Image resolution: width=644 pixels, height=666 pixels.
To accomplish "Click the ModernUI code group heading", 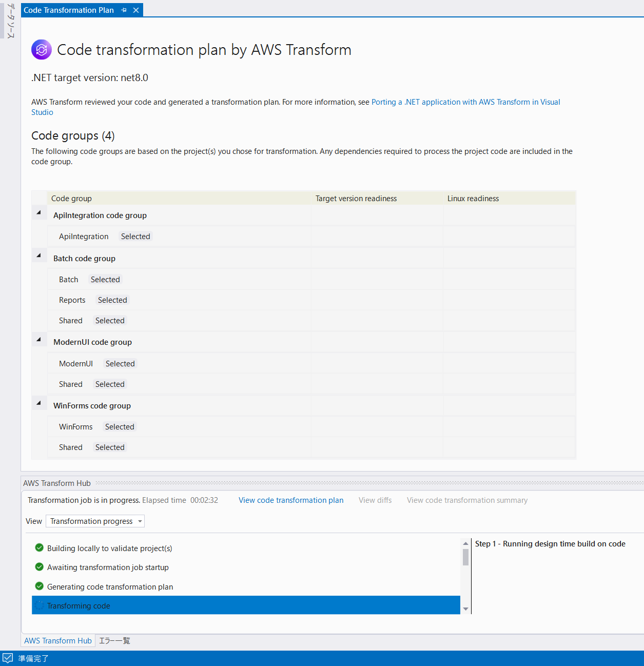I will [92, 342].
